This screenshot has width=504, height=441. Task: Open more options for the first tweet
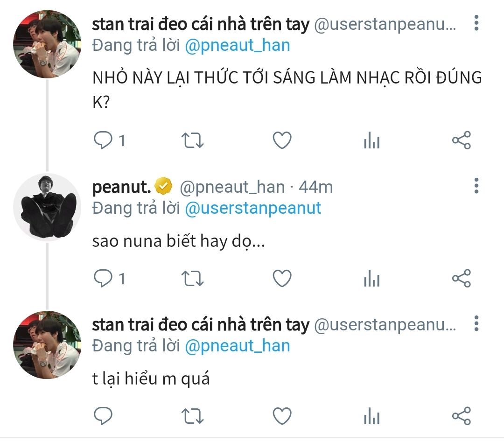click(x=476, y=22)
